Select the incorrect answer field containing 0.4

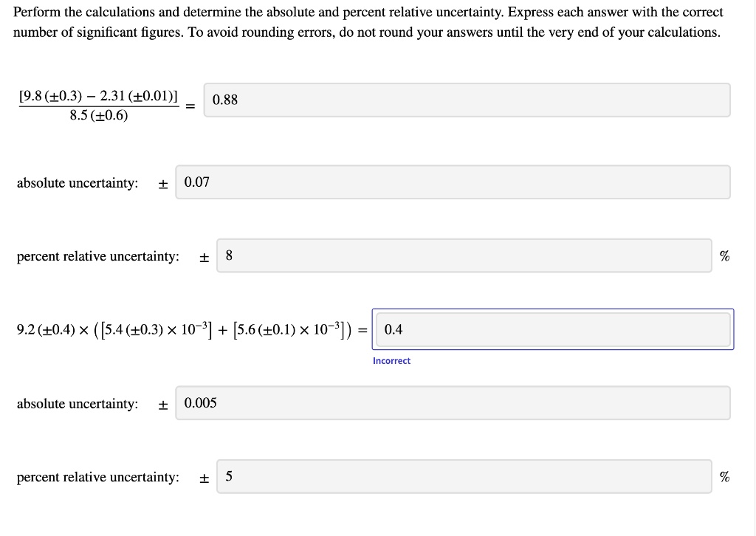tap(552, 329)
